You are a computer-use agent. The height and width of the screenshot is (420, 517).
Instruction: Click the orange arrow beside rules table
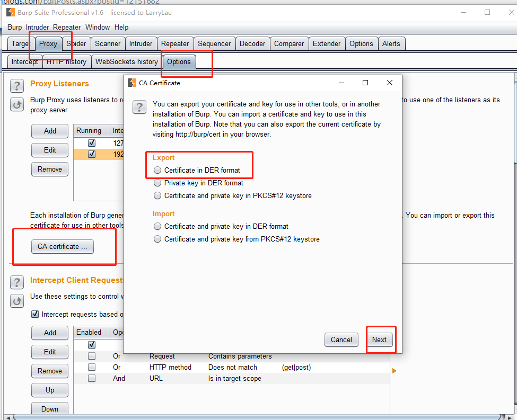[395, 371]
